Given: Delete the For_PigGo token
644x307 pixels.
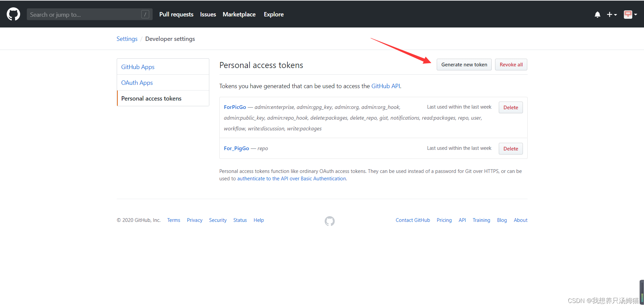Looking at the screenshot, I should [511, 148].
